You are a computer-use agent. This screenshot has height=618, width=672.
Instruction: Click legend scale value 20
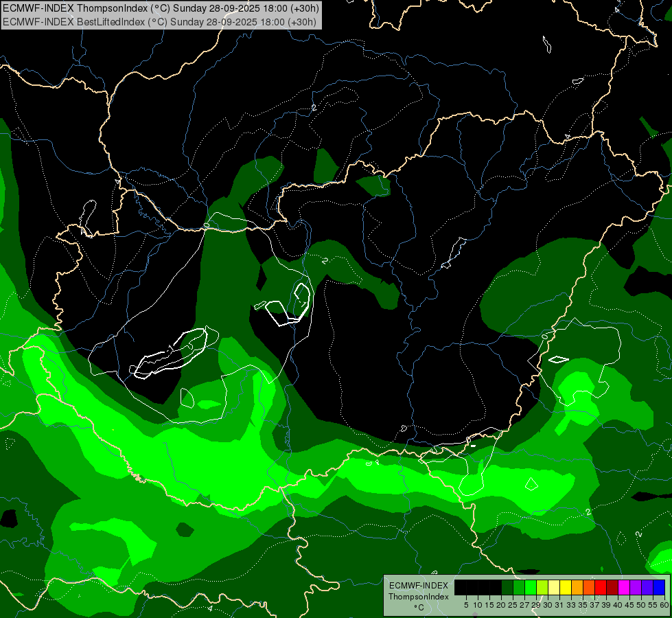pyautogui.click(x=501, y=605)
